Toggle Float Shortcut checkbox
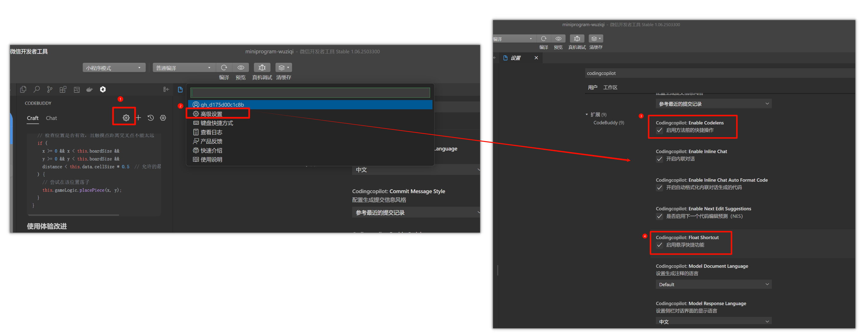 pyautogui.click(x=659, y=245)
